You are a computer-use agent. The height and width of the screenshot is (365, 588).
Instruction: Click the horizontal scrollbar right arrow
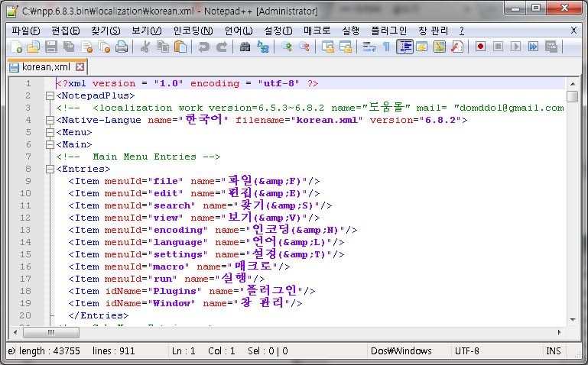pos(560,332)
